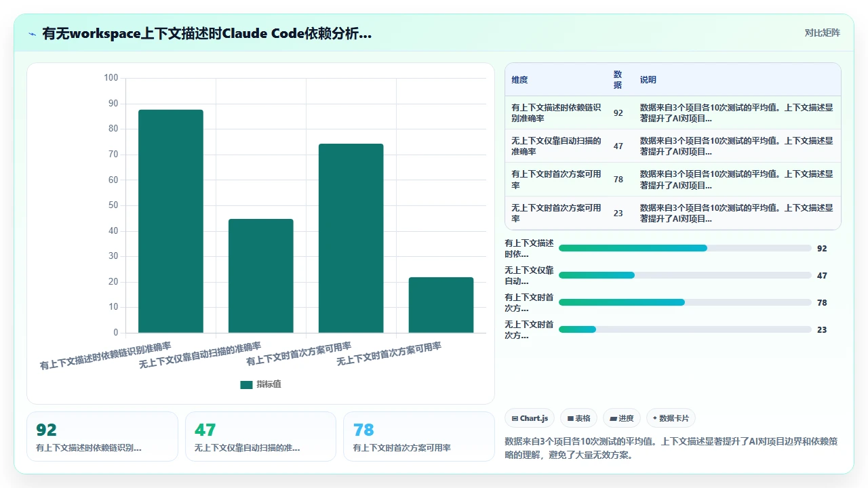Click the bar for 有上下文描述时依赖链识别准确率
868x488 pixels.
coord(171,221)
